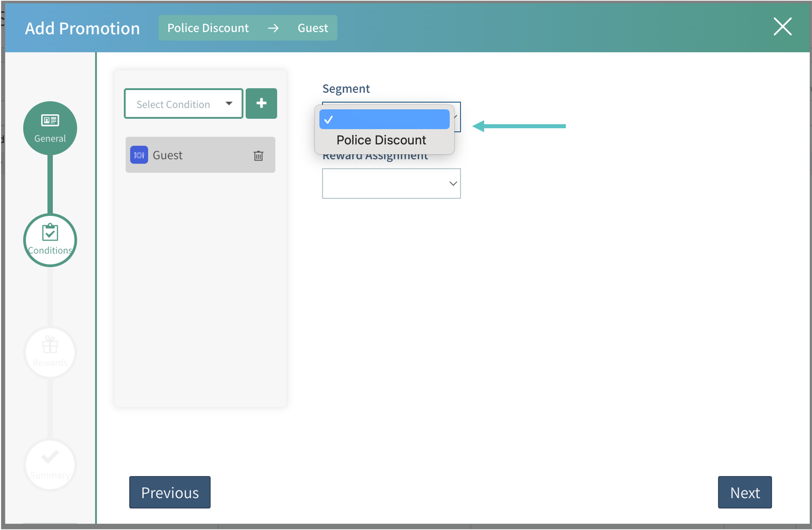Click the Rewards gift icon
The image size is (812, 530).
tap(50, 345)
